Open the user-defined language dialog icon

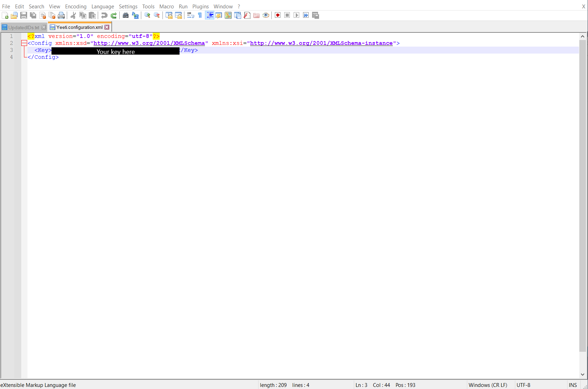[219, 15]
